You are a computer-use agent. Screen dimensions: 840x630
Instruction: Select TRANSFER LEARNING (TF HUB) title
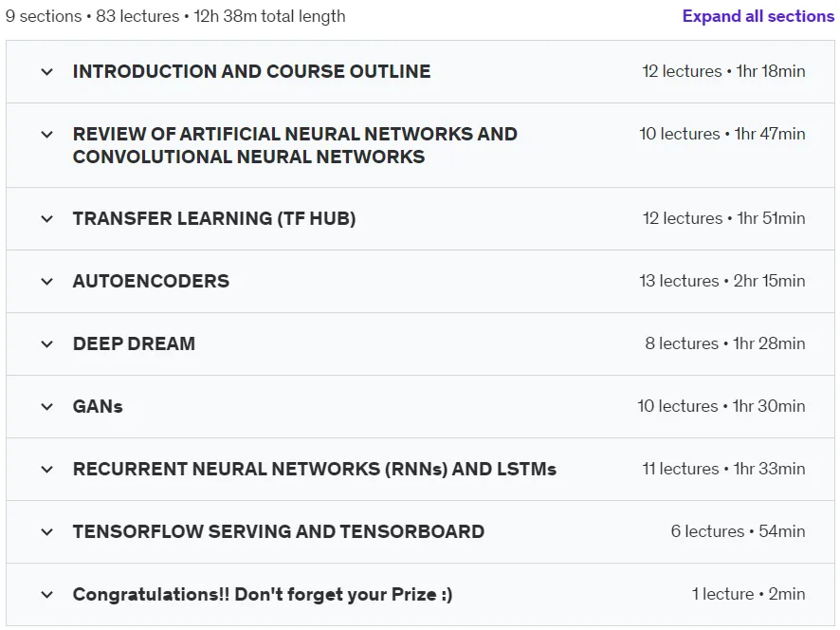pyautogui.click(x=214, y=219)
